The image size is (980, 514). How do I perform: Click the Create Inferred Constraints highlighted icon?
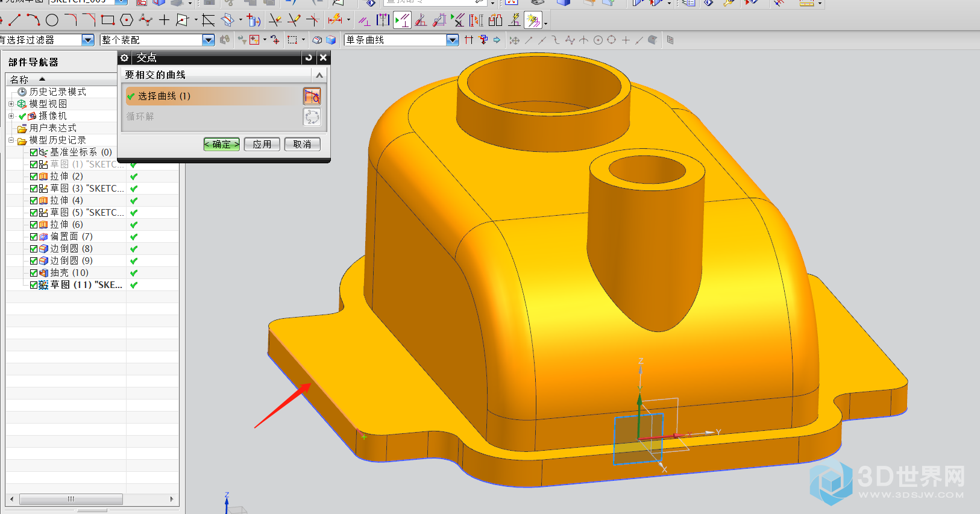tap(533, 21)
